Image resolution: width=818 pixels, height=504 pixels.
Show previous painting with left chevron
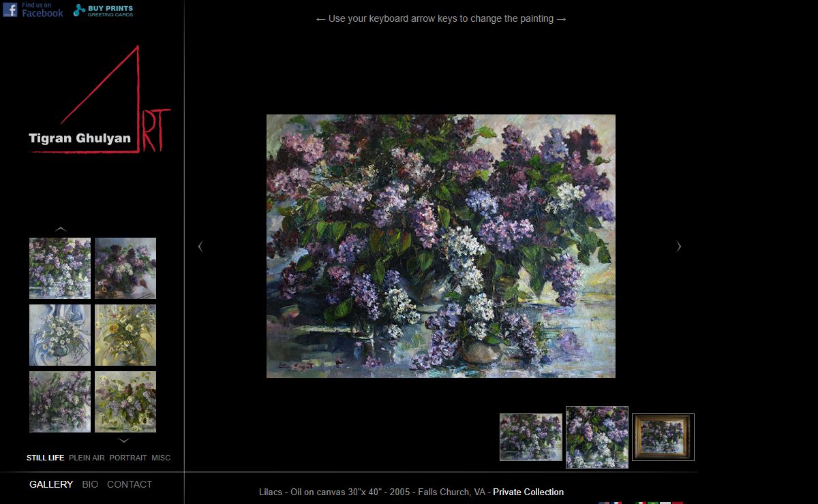(200, 247)
